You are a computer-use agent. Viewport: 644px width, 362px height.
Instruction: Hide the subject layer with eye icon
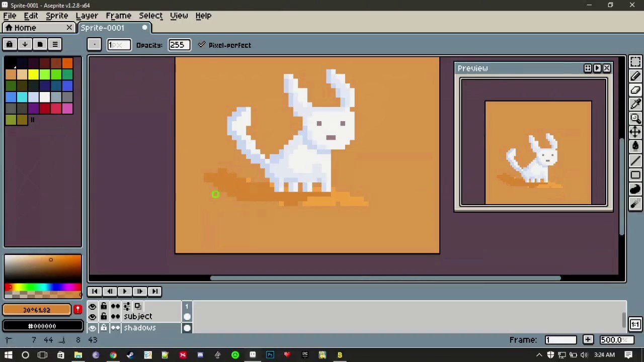coord(92,317)
